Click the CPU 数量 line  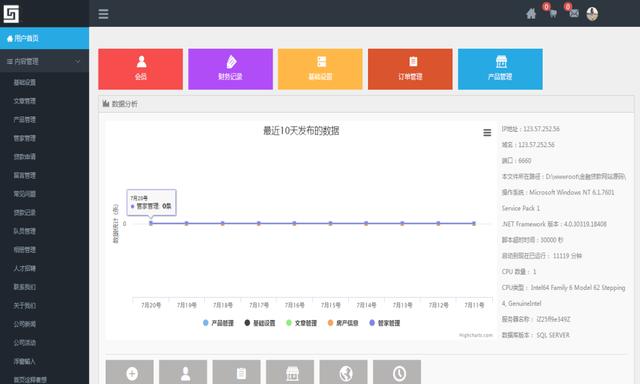click(x=519, y=272)
